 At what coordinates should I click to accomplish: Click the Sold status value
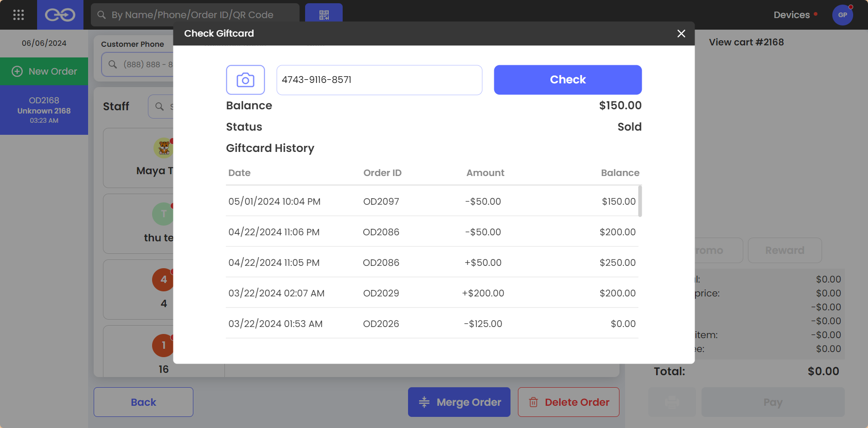point(630,126)
